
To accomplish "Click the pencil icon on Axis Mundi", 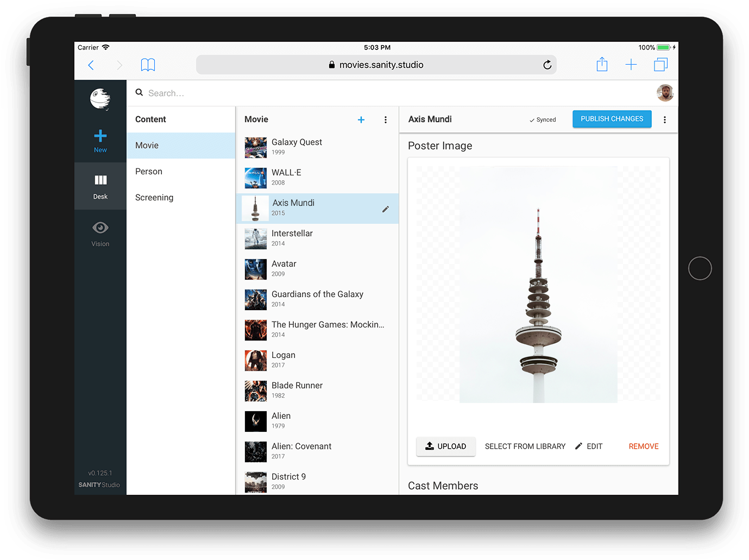I will 385,209.
